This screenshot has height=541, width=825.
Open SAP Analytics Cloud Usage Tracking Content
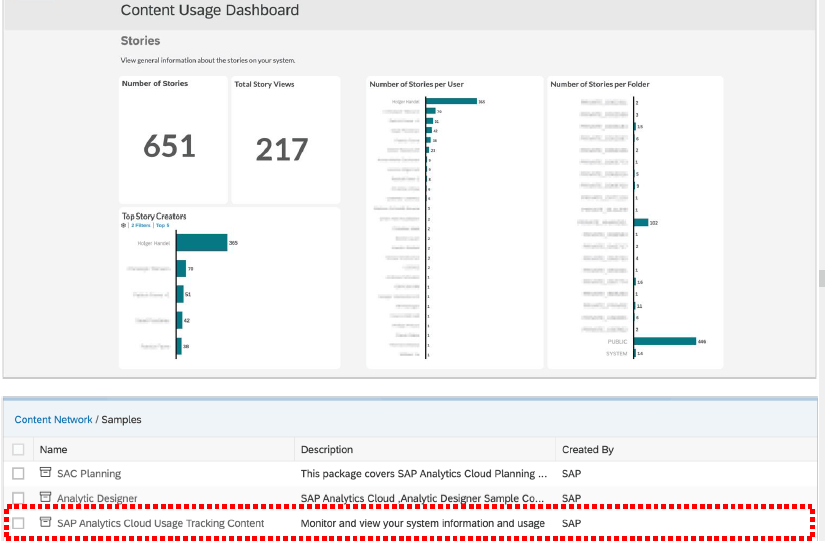point(160,523)
